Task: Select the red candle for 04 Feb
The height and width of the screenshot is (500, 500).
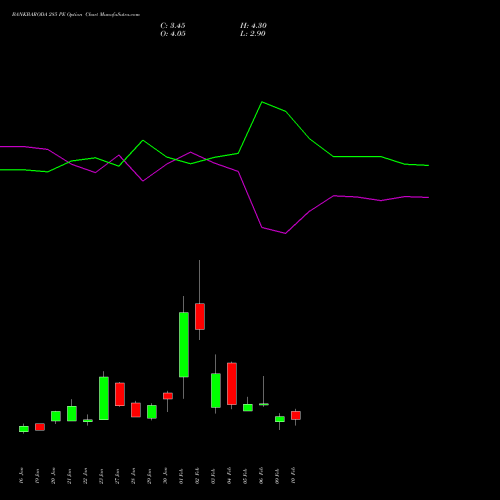Action: coord(232,384)
